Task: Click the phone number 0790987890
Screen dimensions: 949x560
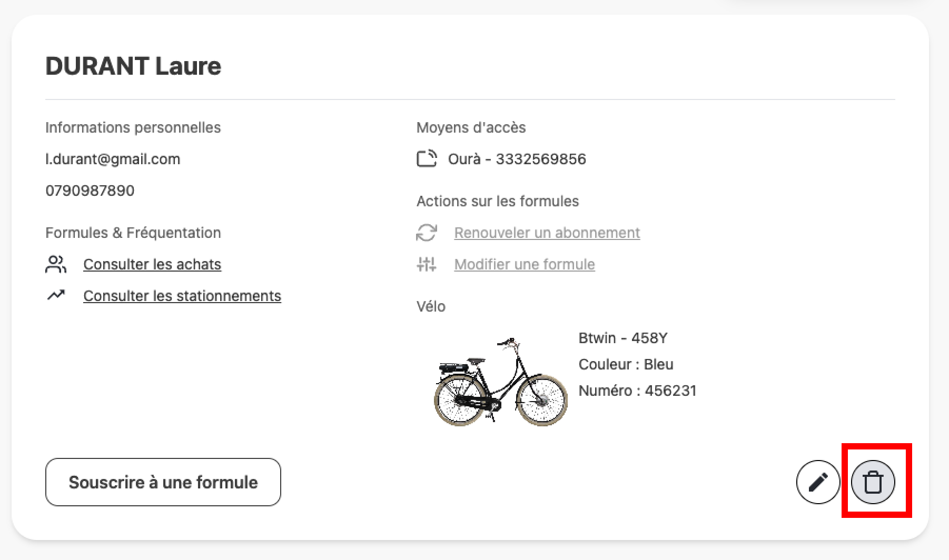Action: (90, 191)
